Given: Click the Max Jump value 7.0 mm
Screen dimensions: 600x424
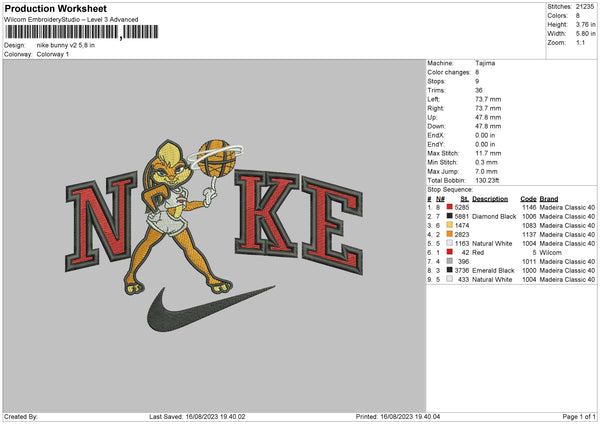Looking at the screenshot, I should pos(486,171).
